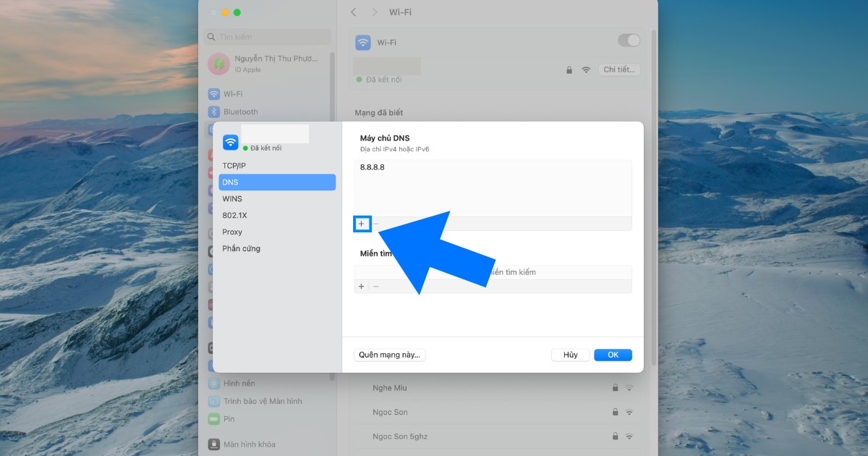The image size is (868, 456).
Task: Add a DNS server with the + button
Action: [361, 224]
